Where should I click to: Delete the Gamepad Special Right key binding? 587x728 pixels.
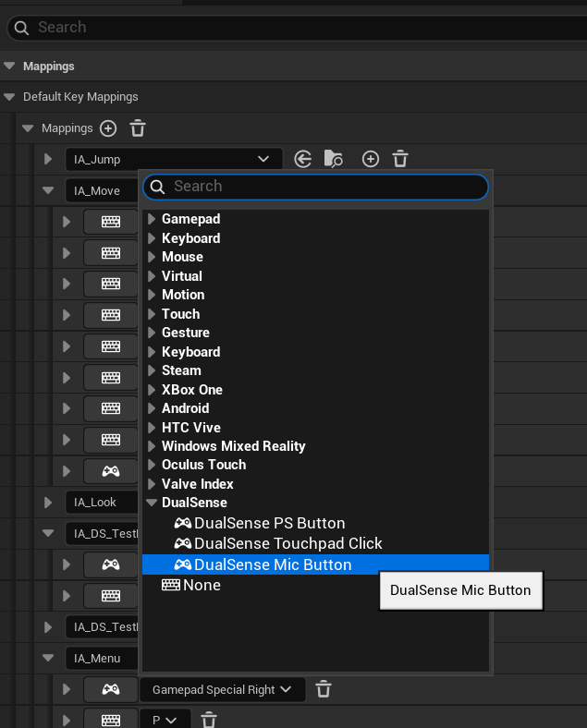click(324, 689)
